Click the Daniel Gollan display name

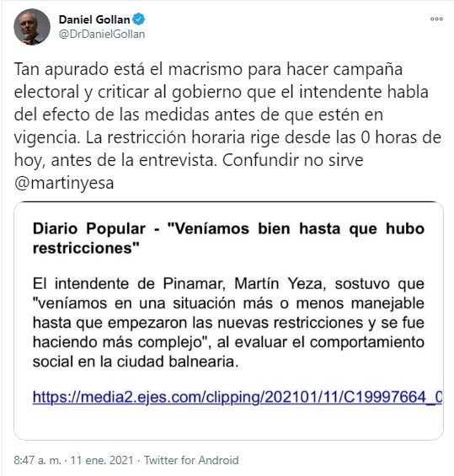coord(94,19)
